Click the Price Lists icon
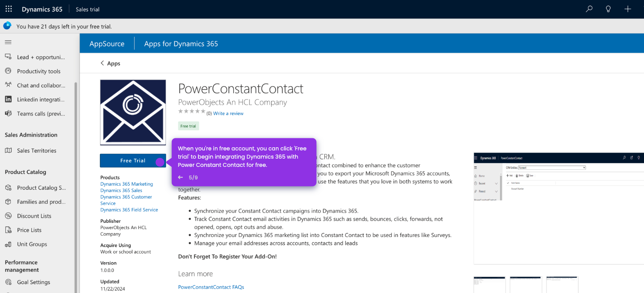 point(8,230)
